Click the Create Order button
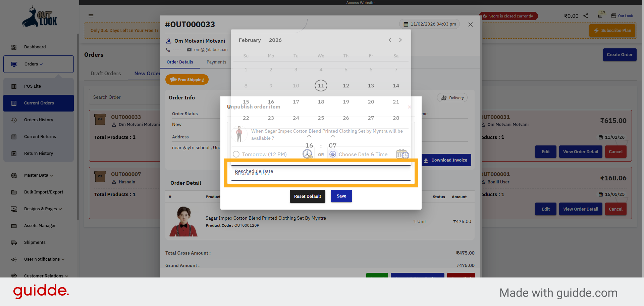The image size is (644, 306). pos(620,55)
